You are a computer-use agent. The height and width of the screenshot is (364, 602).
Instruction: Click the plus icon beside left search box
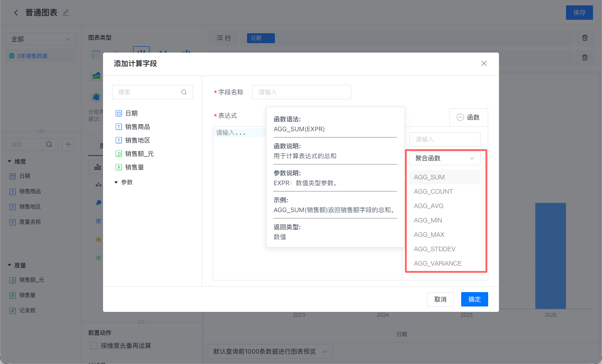tap(68, 145)
